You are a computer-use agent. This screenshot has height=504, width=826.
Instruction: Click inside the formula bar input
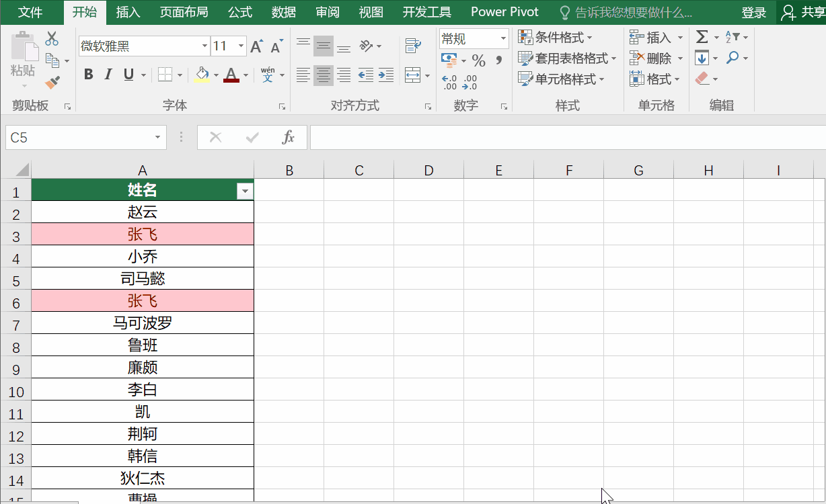567,137
